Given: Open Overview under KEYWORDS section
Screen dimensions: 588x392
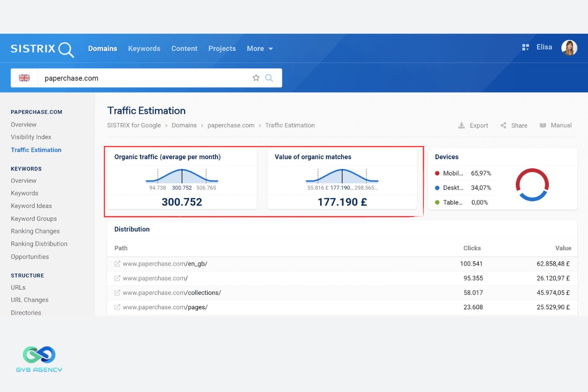Looking at the screenshot, I should (24, 180).
